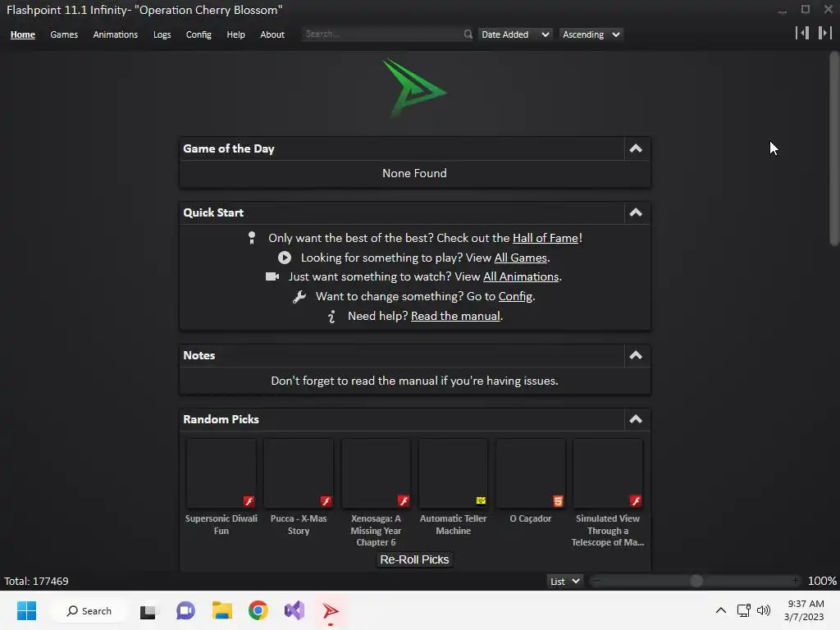Open the Config tab
This screenshot has height=630, width=840.
pos(199,34)
